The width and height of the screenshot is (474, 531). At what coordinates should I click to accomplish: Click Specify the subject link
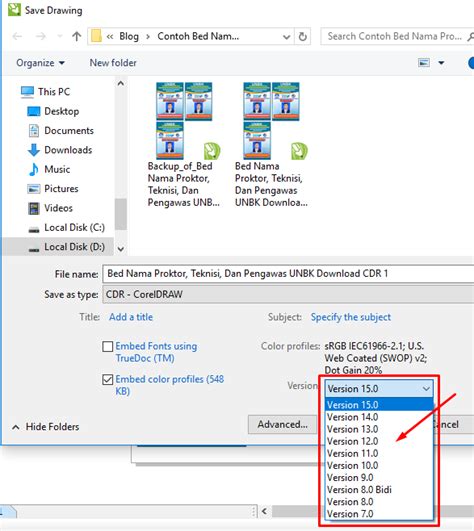[351, 317]
